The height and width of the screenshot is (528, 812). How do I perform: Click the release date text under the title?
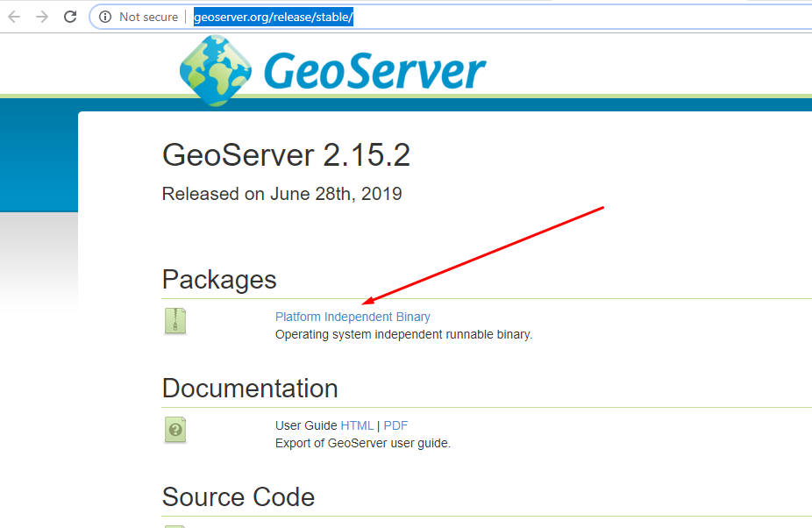pyautogui.click(x=281, y=194)
